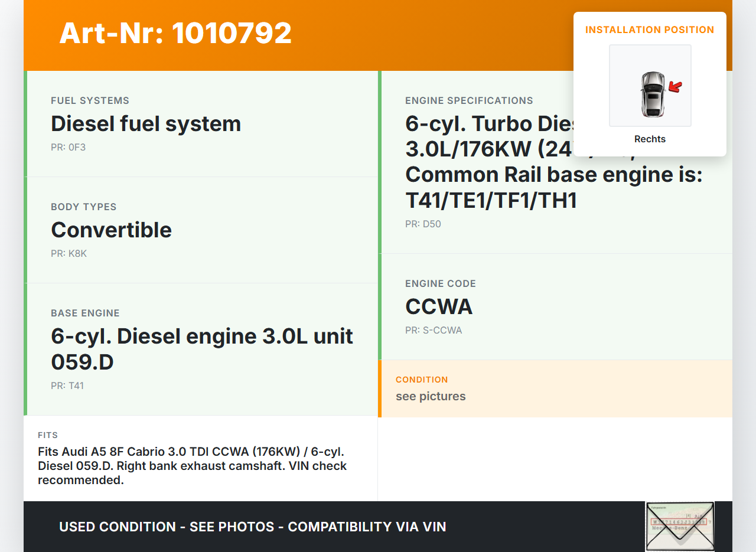Click the red arrow beside the car
Viewport: 756px width, 552px height.
pos(675,87)
